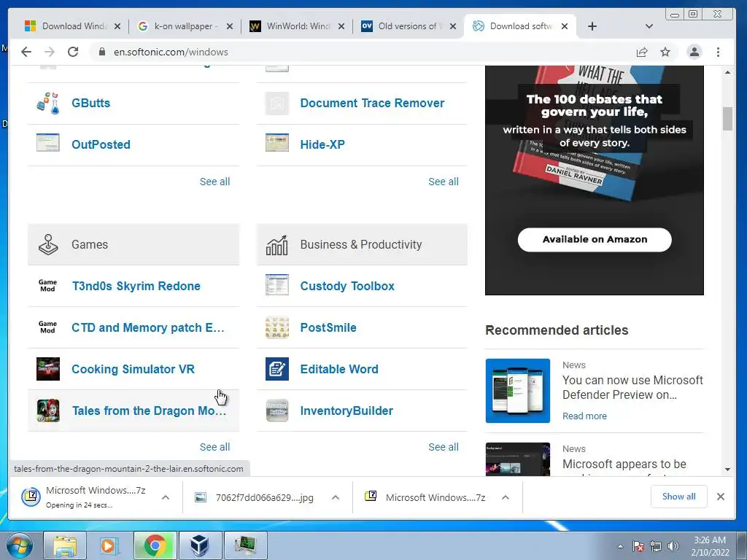Open the InventoryBuilder link
Viewport: 747px width, 560px height.
[347, 411]
